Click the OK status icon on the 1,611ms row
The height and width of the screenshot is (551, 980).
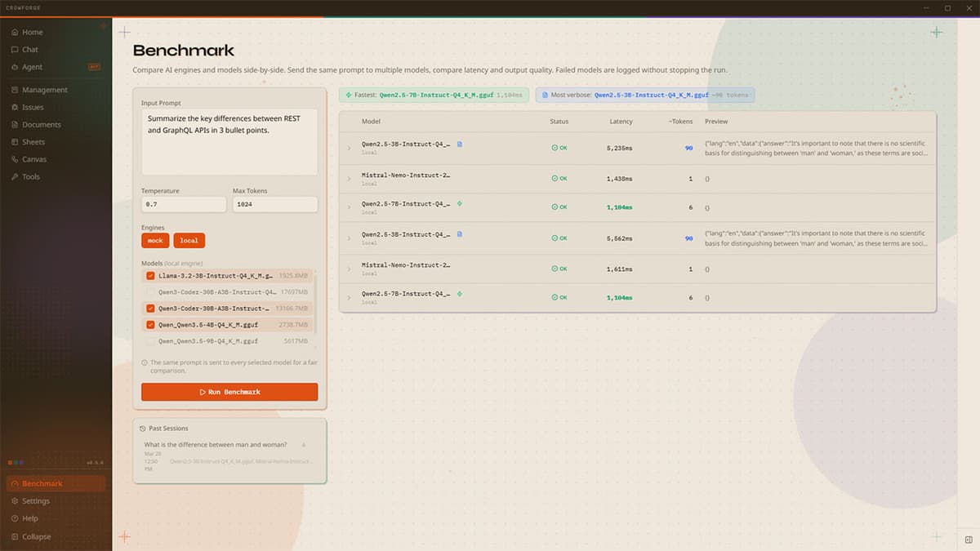tap(555, 269)
